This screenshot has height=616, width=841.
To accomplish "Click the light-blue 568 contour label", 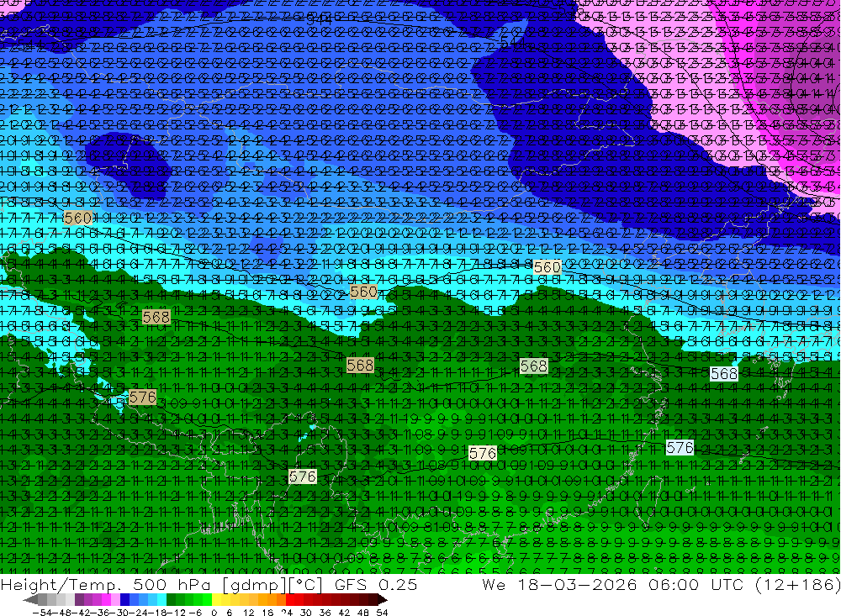I will [723, 374].
